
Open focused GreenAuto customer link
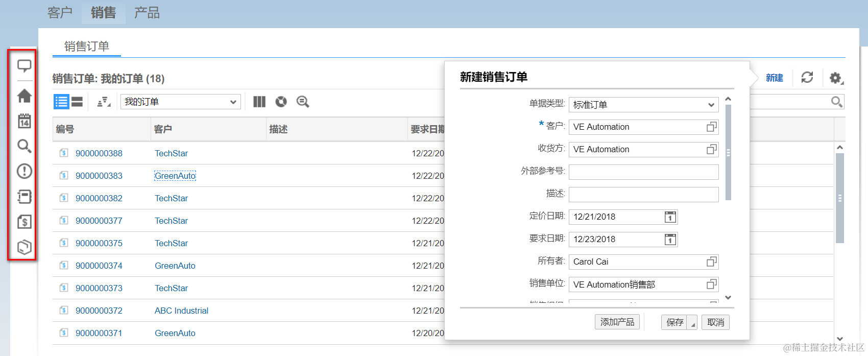(x=175, y=176)
